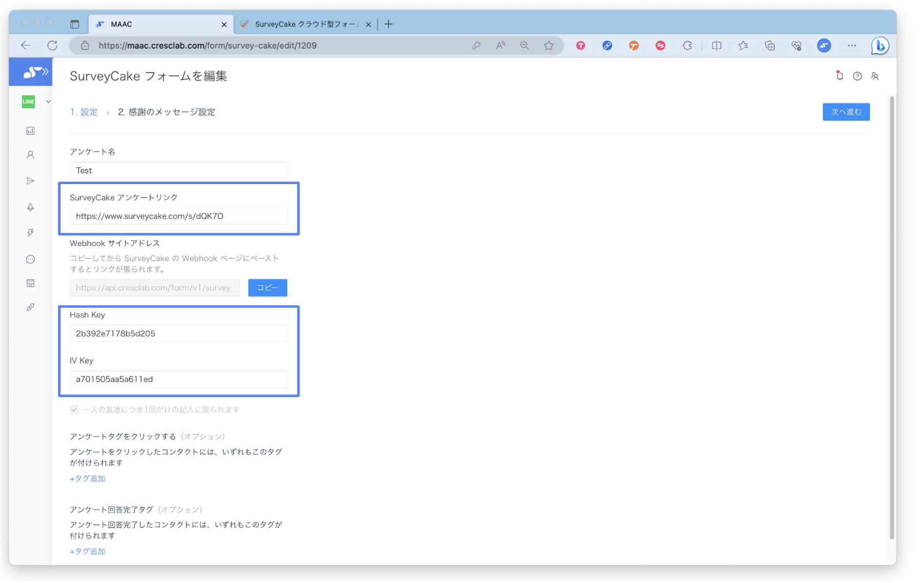Click the read aloud icon
This screenshot has height=583, width=924.
tap(500, 46)
